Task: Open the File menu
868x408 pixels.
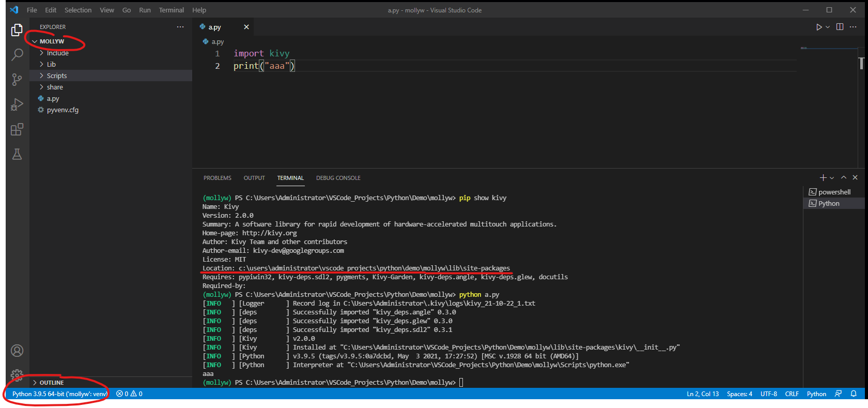Action: (x=32, y=10)
